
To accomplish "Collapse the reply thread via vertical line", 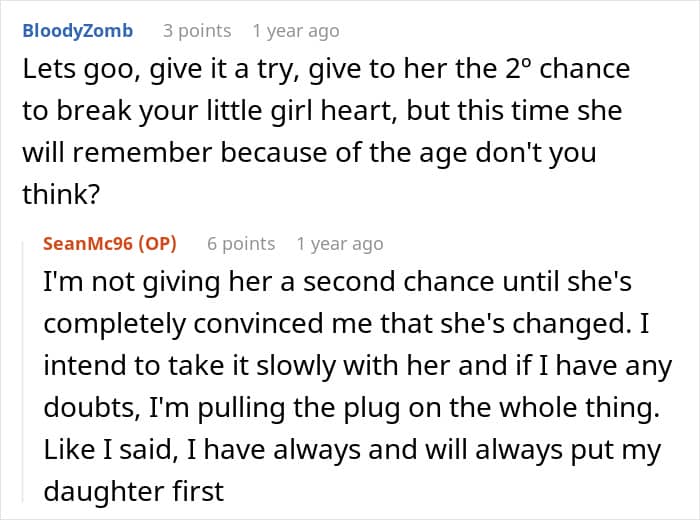I will click(23, 371).
